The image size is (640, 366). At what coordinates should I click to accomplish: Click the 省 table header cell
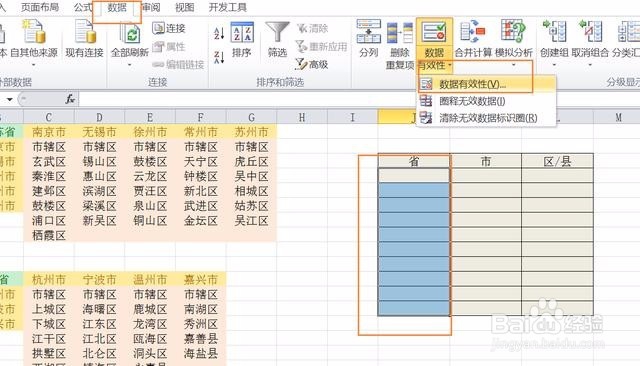[x=414, y=162]
